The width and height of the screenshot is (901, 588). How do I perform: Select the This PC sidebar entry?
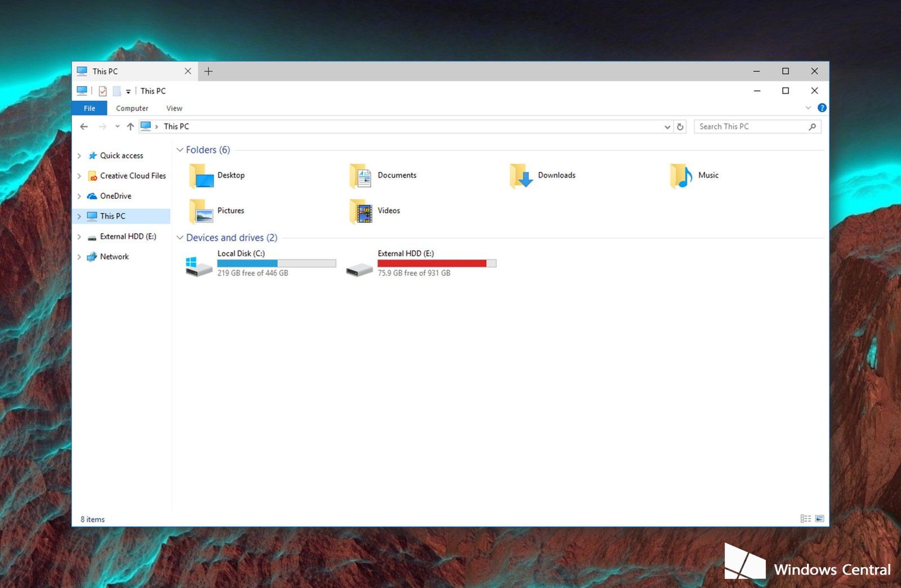113,216
